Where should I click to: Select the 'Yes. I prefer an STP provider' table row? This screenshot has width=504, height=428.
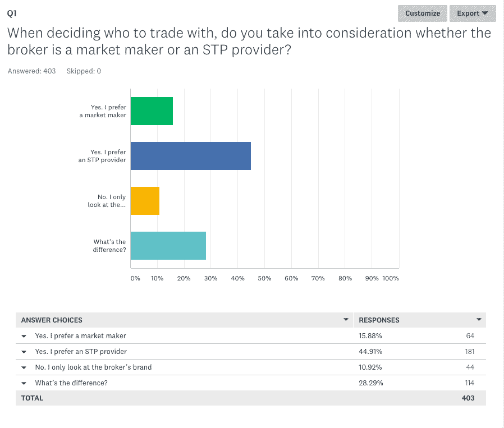[x=81, y=352]
